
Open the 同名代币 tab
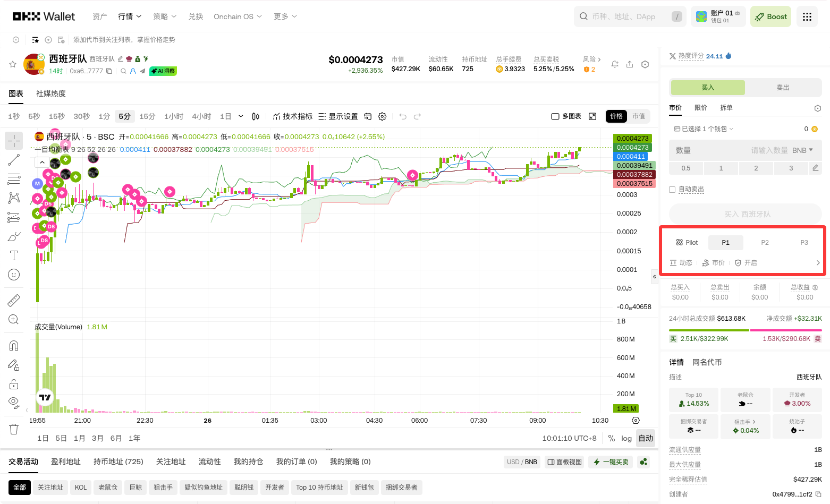pyautogui.click(x=707, y=362)
